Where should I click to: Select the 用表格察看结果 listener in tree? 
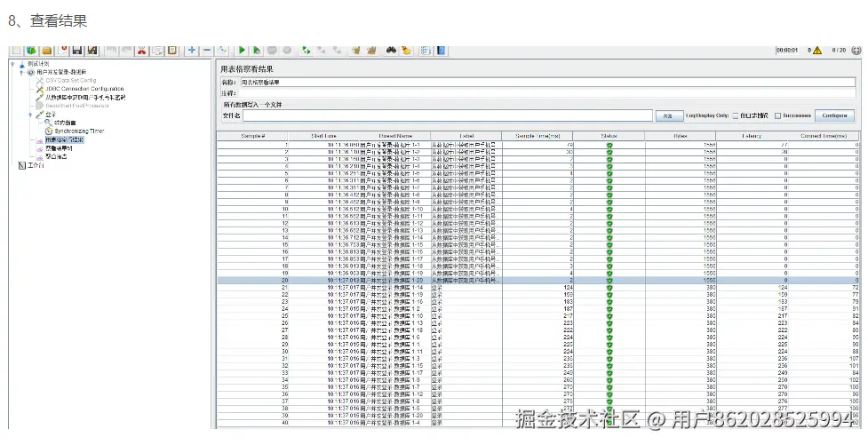pos(65,140)
